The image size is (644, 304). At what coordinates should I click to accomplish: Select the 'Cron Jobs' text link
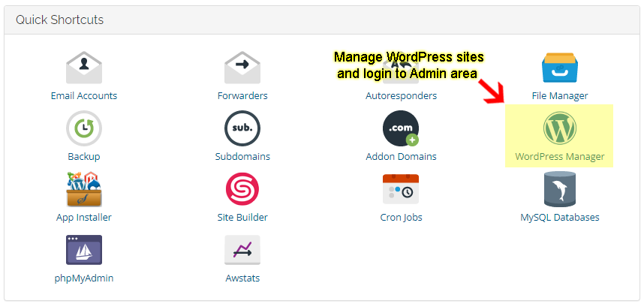point(401,218)
